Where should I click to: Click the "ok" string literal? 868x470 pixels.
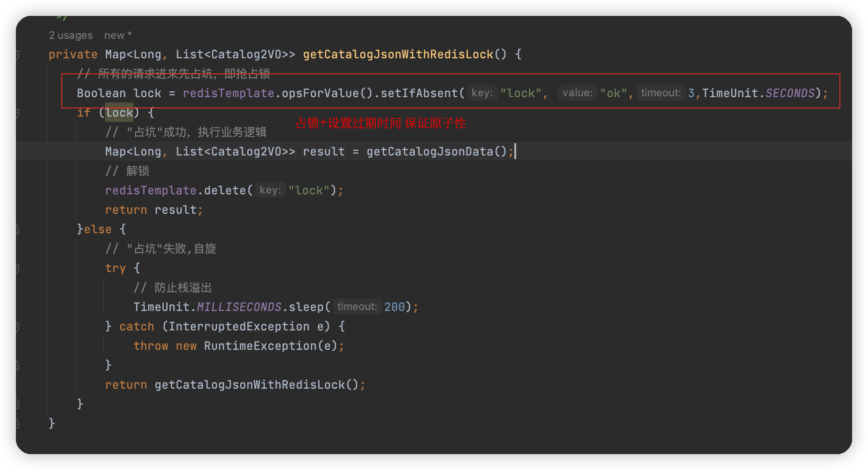(613, 93)
